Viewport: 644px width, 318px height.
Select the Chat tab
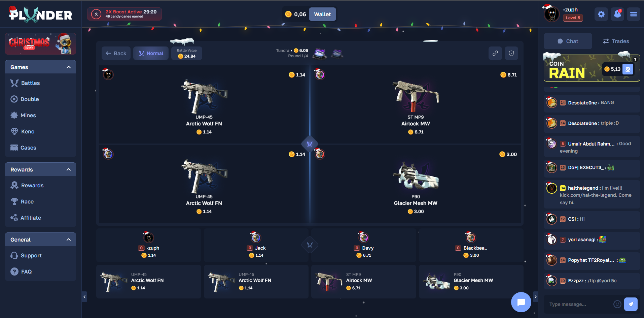point(568,41)
